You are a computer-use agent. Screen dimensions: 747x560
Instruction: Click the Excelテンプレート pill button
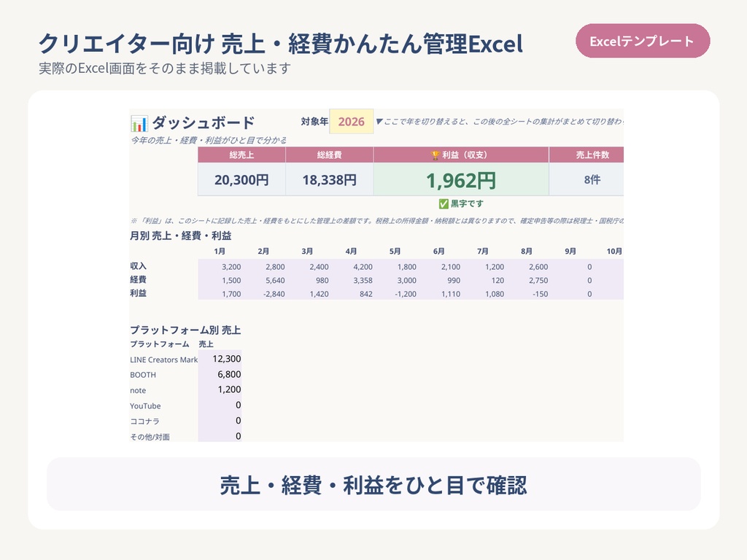pyautogui.click(x=642, y=41)
